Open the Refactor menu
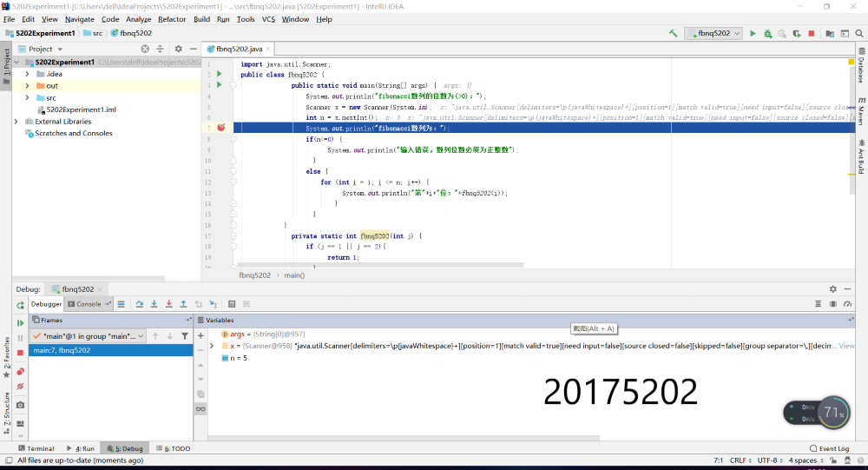The image size is (868, 470). pyautogui.click(x=172, y=19)
